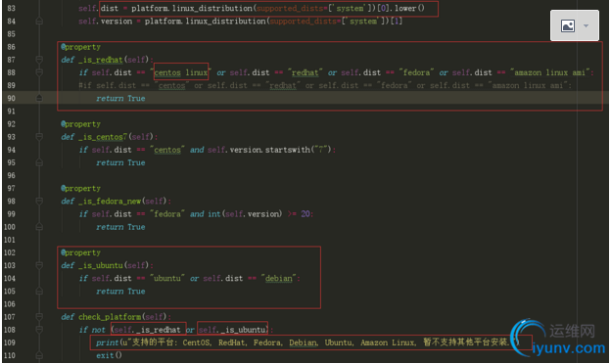Collapse the _is_centos7 function on line 93
The image size is (611, 364).
39,137
